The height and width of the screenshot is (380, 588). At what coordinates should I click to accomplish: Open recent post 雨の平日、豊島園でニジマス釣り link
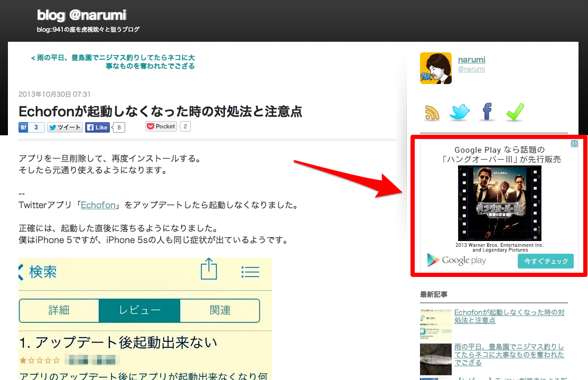pyautogui.click(x=509, y=355)
